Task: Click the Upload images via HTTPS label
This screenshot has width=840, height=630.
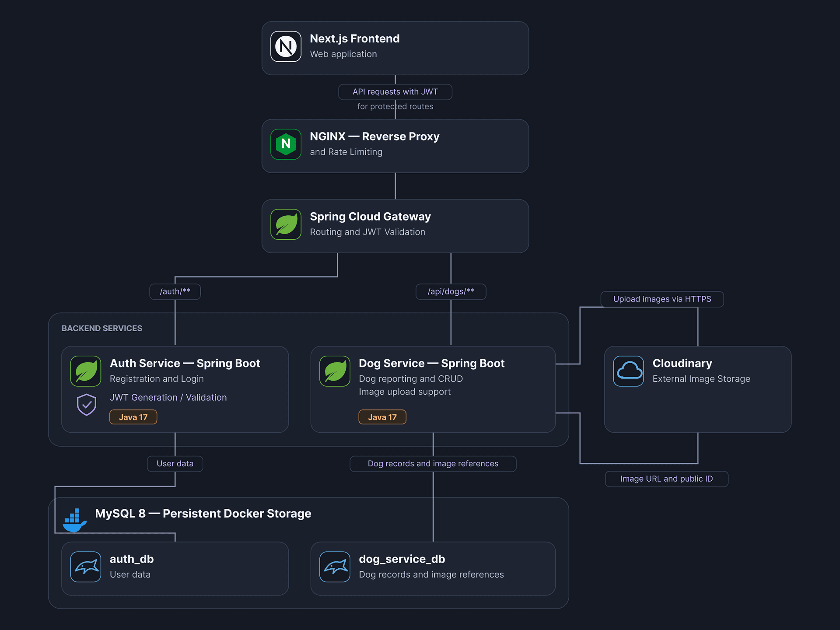Action: click(662, 299)
